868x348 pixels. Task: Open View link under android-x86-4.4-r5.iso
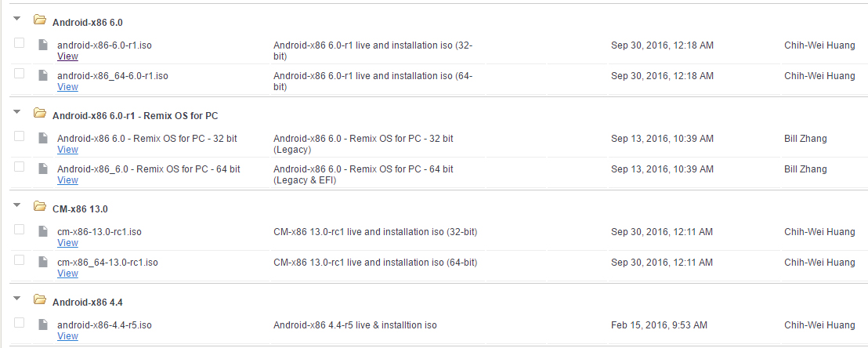click(67, 336)
